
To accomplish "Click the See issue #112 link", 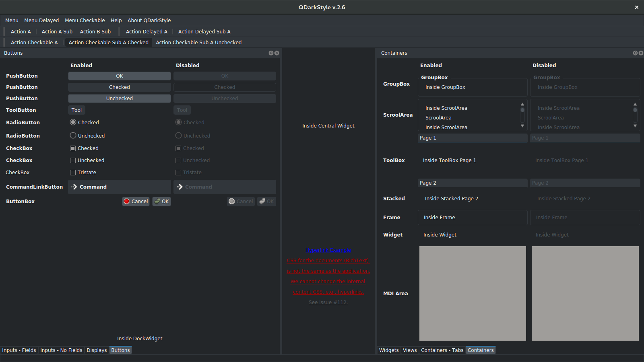I will pyautogui.click(x=328, y=302).
